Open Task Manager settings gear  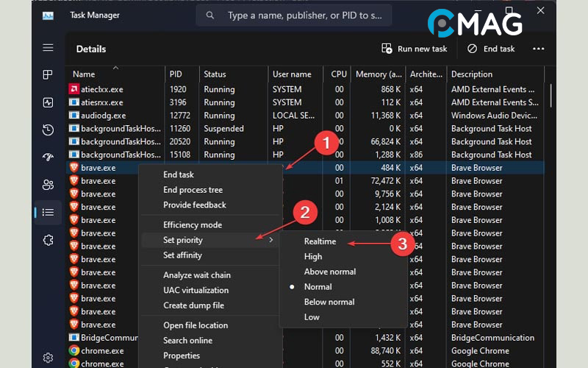(x=48, y=358)
